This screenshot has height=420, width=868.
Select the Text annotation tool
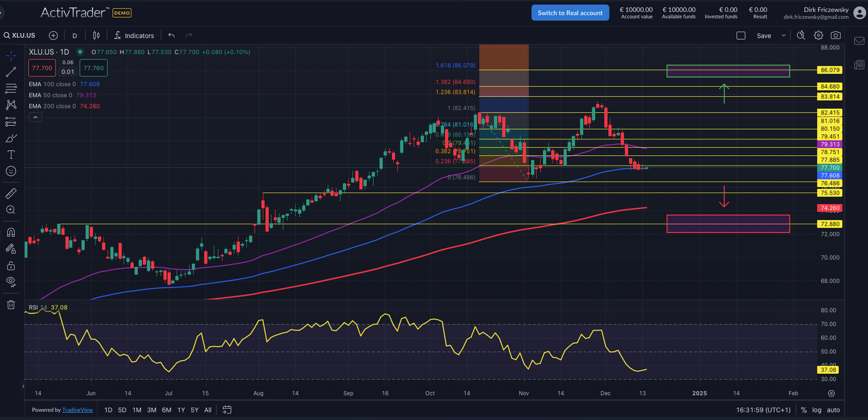(x=11, y=155)
